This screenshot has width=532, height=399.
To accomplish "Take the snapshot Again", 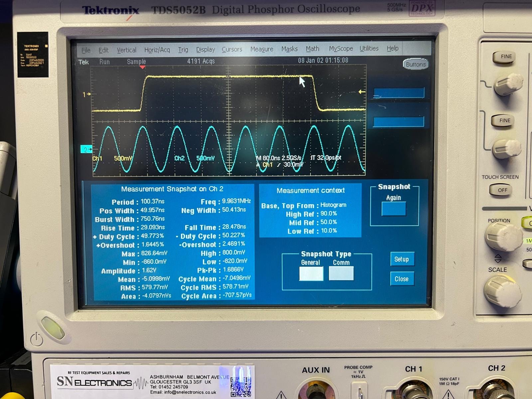I will pos(394,209).
